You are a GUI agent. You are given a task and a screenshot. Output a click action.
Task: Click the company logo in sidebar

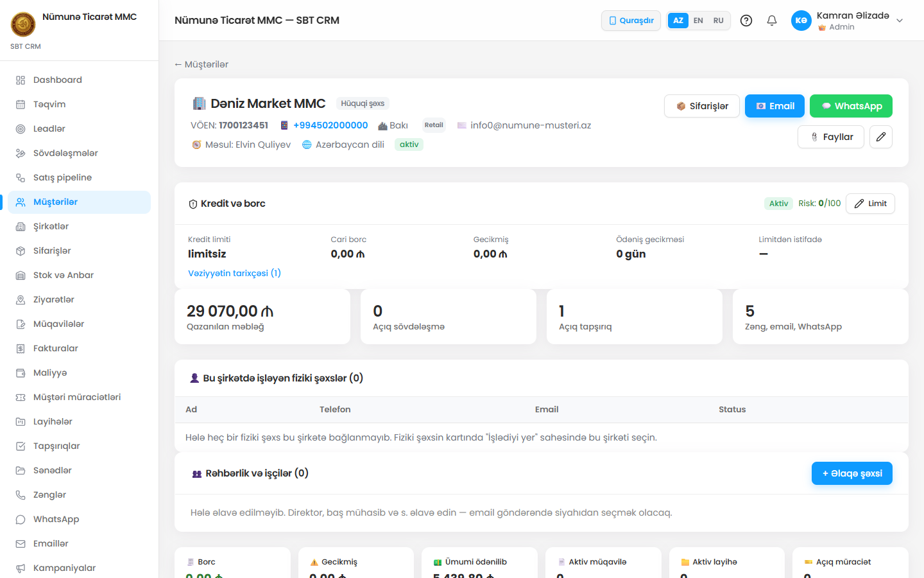(23, 24)
